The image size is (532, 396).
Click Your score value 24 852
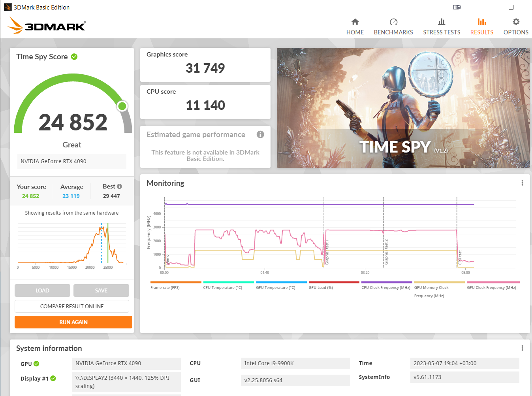point(31,196)
